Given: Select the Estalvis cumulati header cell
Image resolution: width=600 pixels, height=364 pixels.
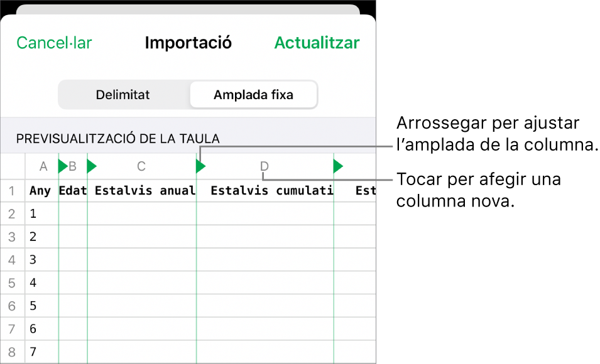Looking at the screenshot, I should (x=271, y=190).
